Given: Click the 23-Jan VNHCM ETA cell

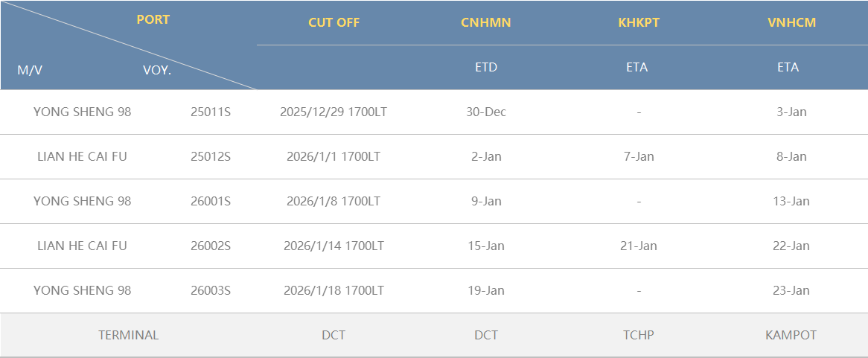Looking at the screenshot, I should click(791, 290).
